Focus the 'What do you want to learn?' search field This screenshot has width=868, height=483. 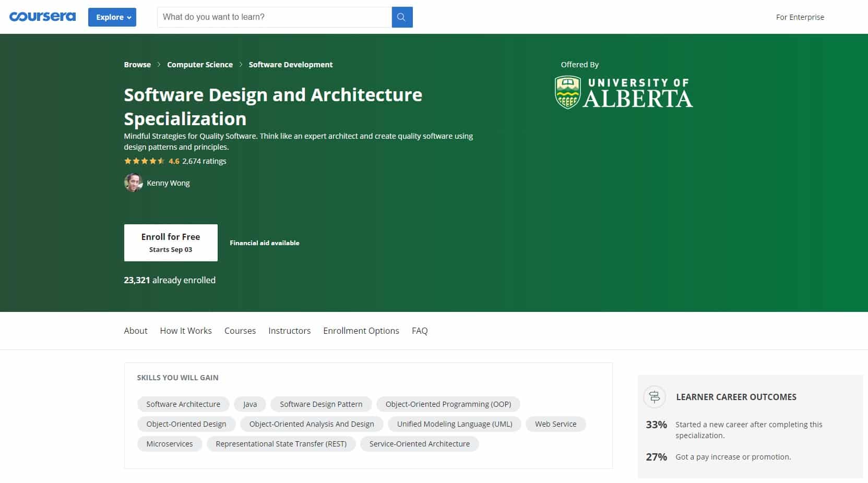(275, 17)
